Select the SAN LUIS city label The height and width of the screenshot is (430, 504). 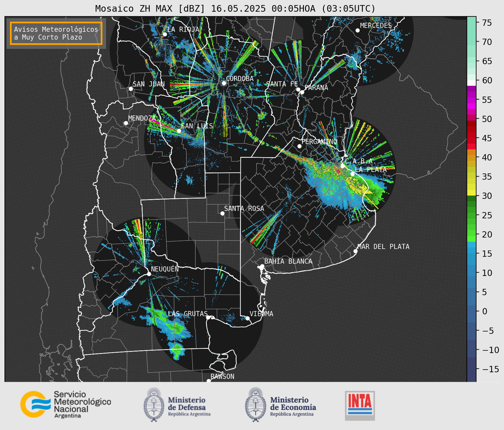tap(197, 126)
